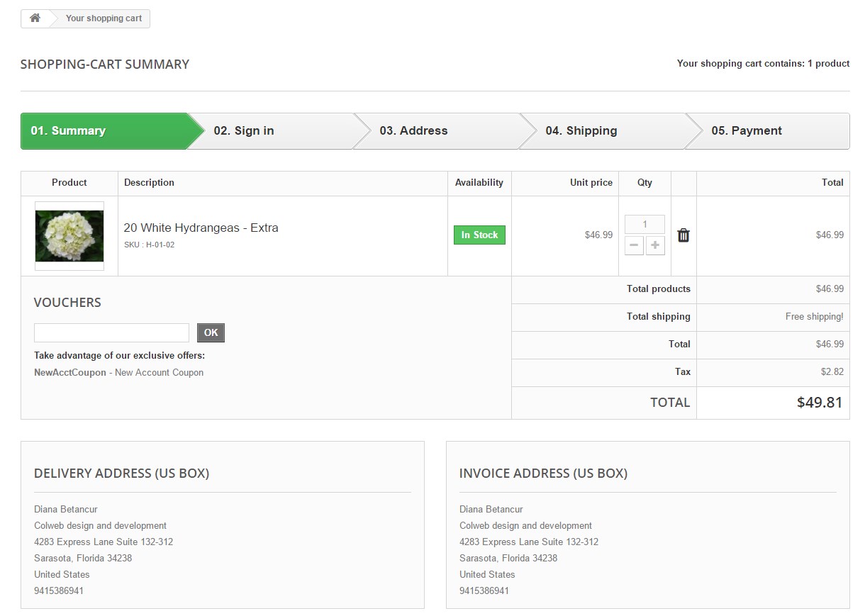This screenshot has width=865, height=616.
Task: Go to the 04. Shipping step
Action: [x=581, y=131]
